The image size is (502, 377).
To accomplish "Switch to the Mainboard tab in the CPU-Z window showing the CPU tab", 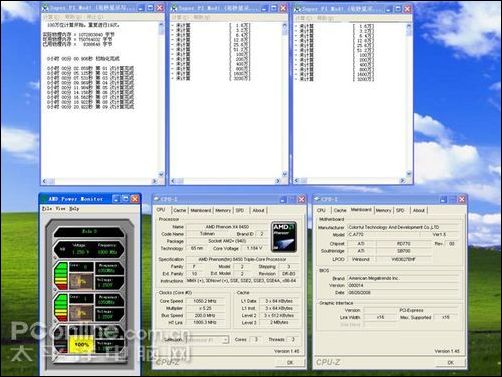I will pyautogui.click(x=201, y=210).
